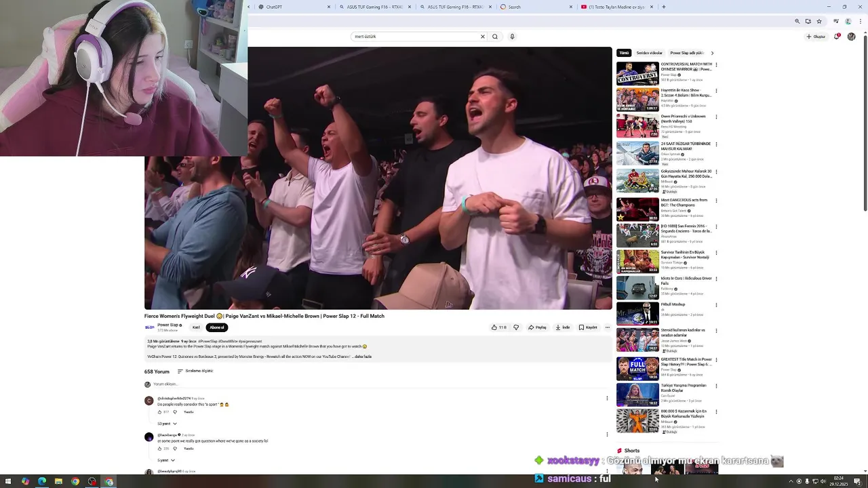Start voice search with the microphone icon
This screenshot has width=868, height=488.
[512, 37]
